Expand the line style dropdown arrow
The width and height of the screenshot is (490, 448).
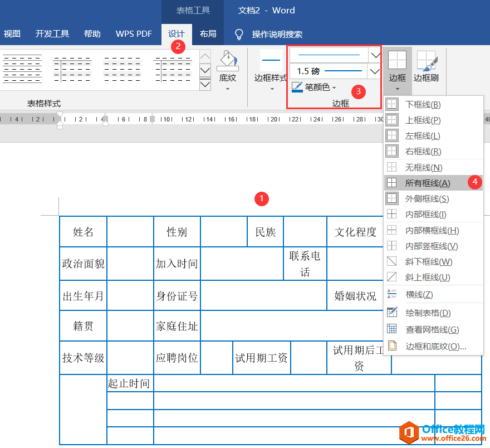coord(375,55)
